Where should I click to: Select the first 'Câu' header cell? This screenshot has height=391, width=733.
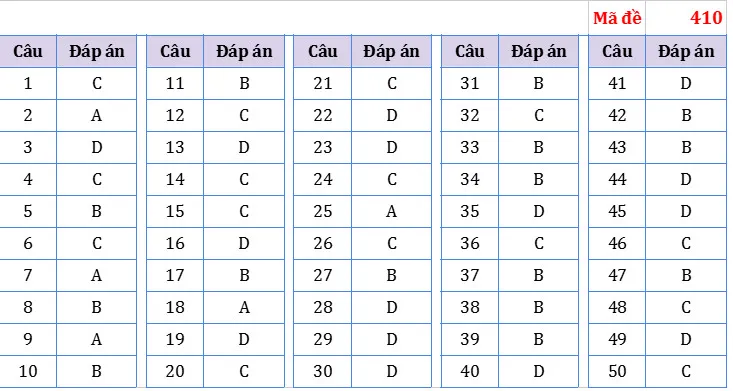tap(28, 51)
